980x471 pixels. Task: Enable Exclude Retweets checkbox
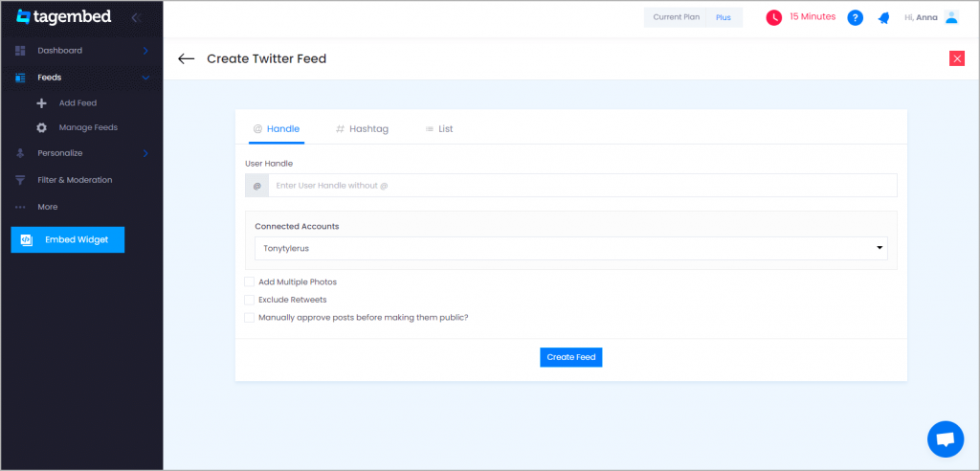coord(250,300)
